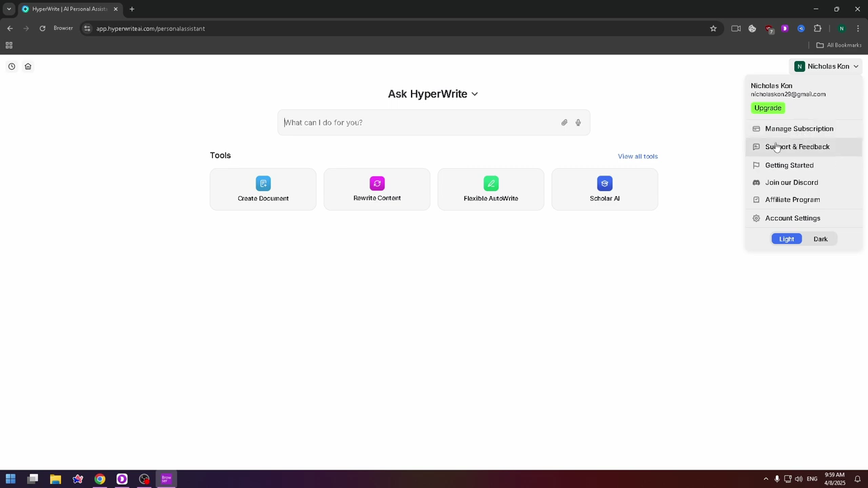
Task: Open the All Bookmarks folder
Action: tap(839, 45)
